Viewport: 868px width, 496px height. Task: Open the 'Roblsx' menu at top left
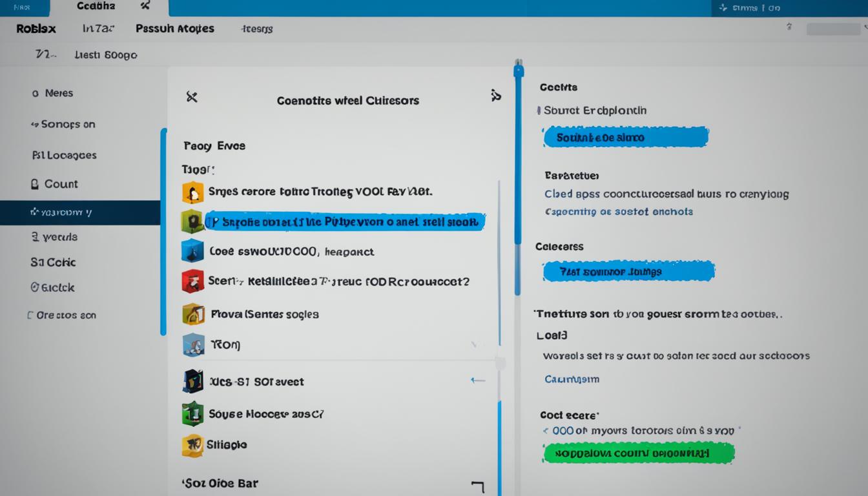pos(34,28)
